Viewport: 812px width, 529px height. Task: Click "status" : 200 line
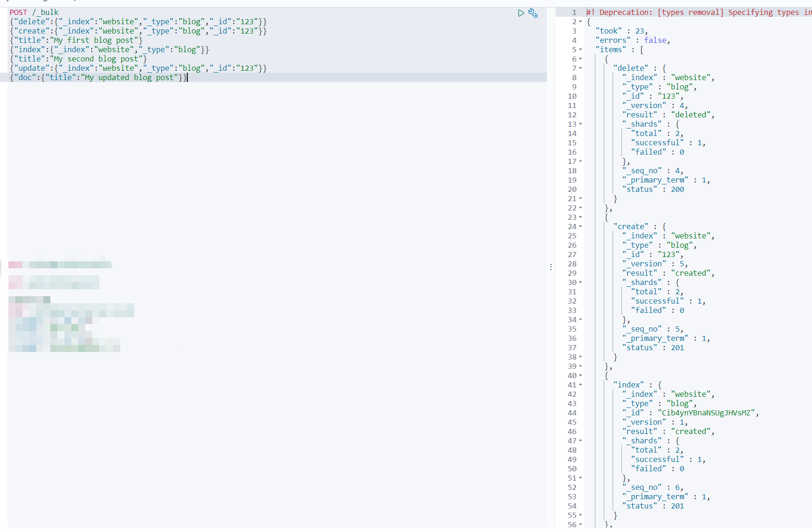(x=653, y=189)
